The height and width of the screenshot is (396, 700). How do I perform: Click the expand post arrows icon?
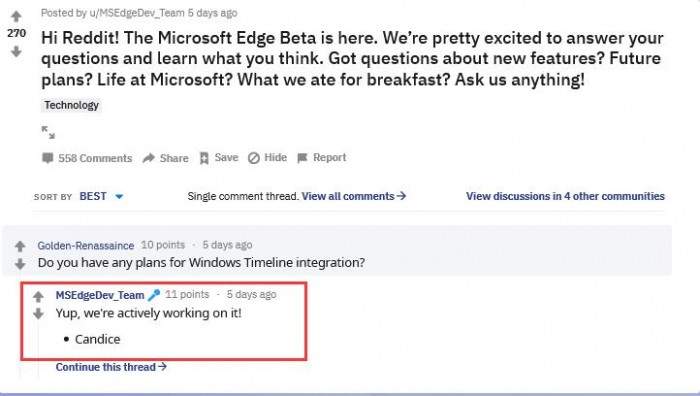[48, 132]
